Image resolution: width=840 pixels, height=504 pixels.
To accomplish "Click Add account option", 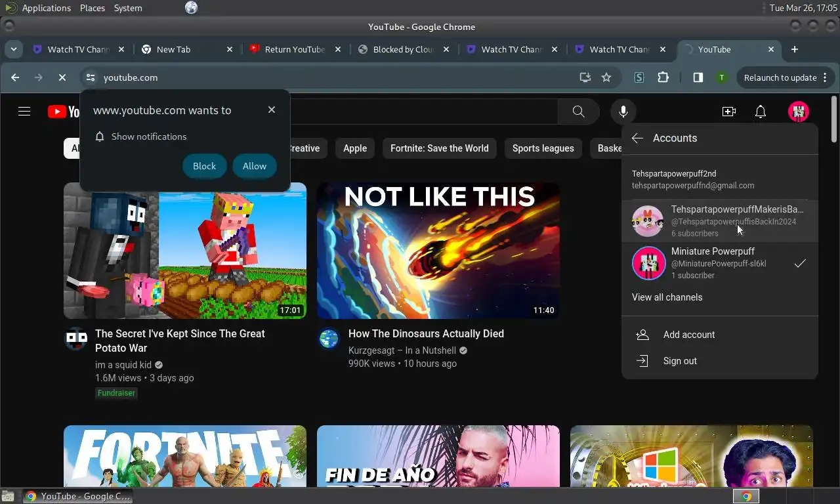I will 720,335.
